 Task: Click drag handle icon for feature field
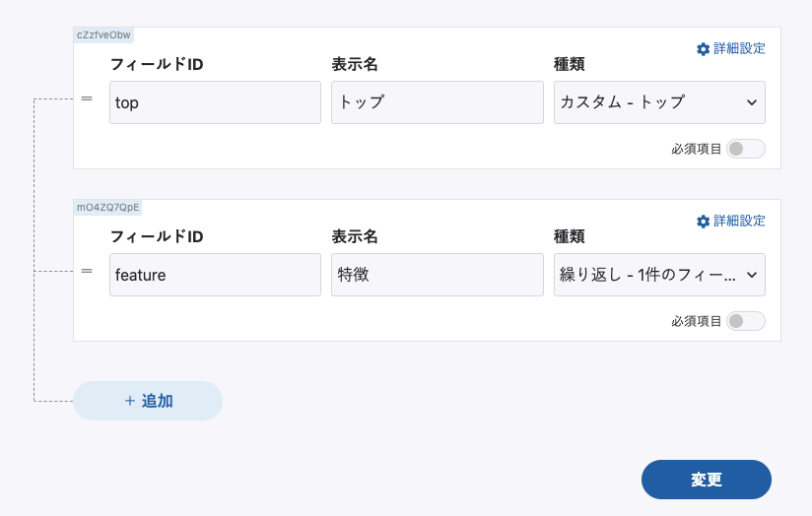click(87, 271)
